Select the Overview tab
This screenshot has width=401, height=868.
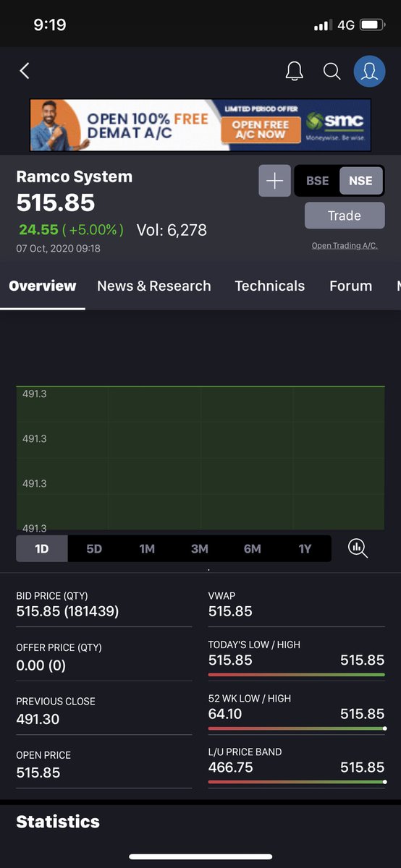[x=43, y=286]
